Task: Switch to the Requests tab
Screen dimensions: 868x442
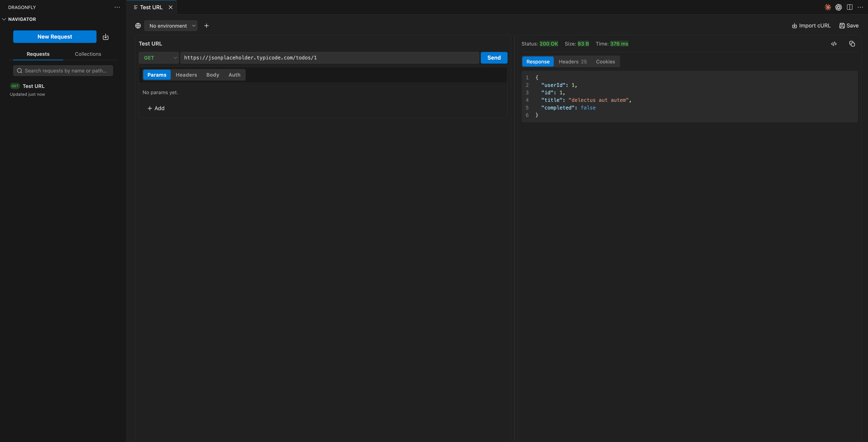Action: (x=38, y=54)
